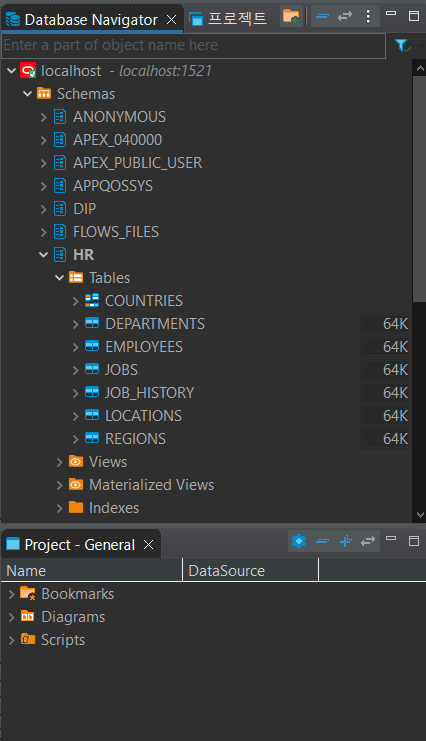This screenshot has height=741, width=426.
Task: Toggle link with editor in Project panel
Action: (367, 541)
